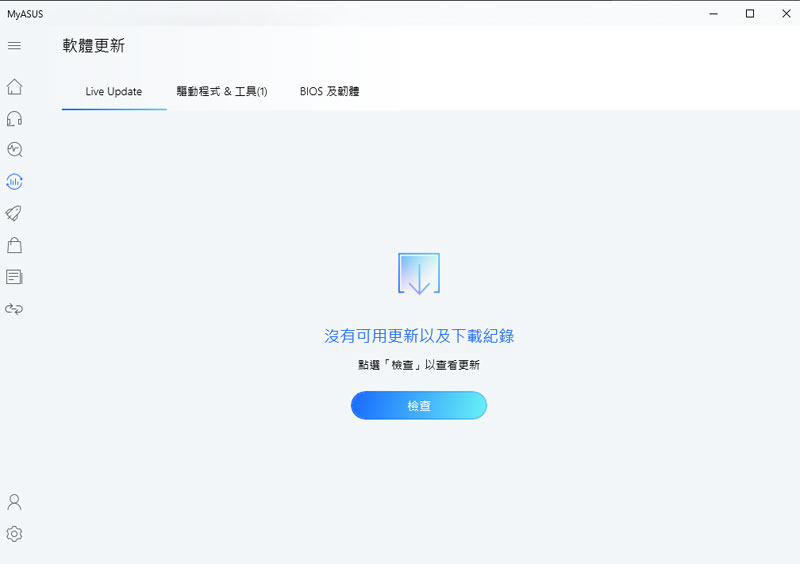Switch to BIOS 及韌體 tab

point(330,91)
